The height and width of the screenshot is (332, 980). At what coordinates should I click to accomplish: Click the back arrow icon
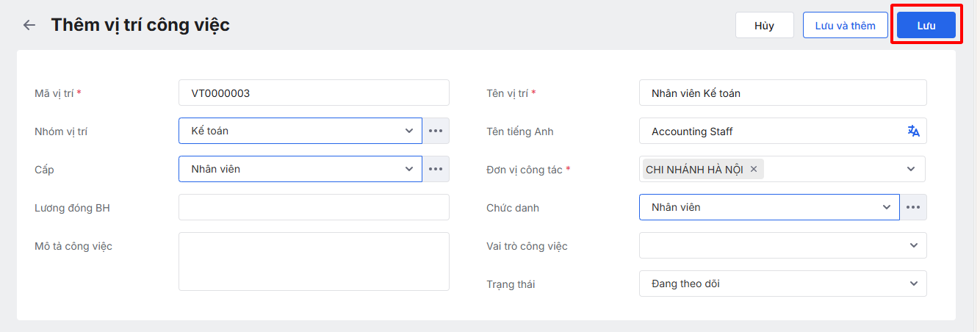[x=29, y=25]
